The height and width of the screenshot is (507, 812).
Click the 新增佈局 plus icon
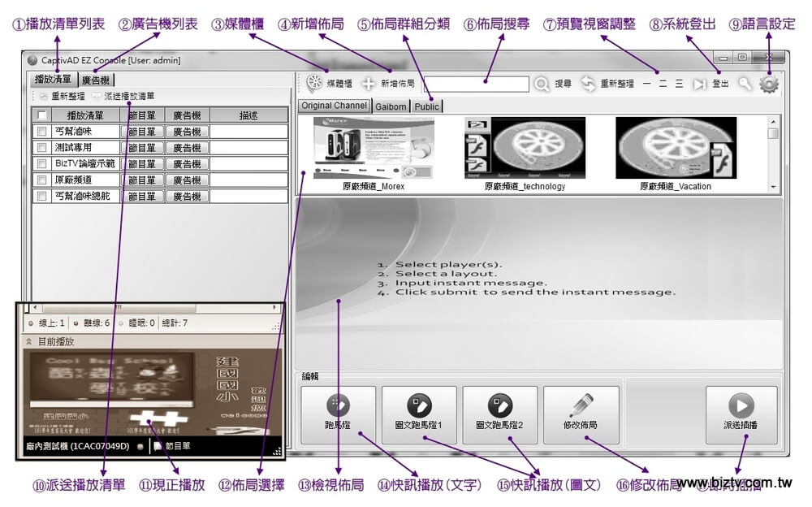tap(369, 84)
